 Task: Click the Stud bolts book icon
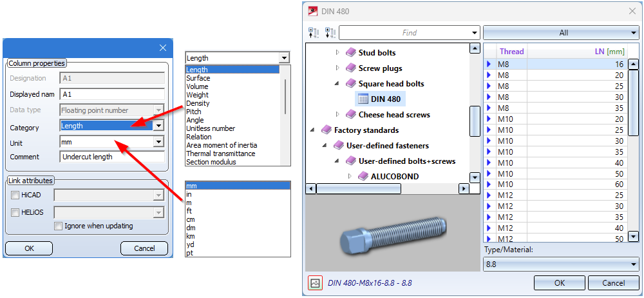(x=350, y=53)
